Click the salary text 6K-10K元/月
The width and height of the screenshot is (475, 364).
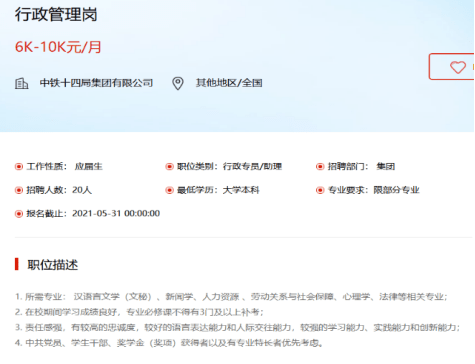click(x=58, y=47)
